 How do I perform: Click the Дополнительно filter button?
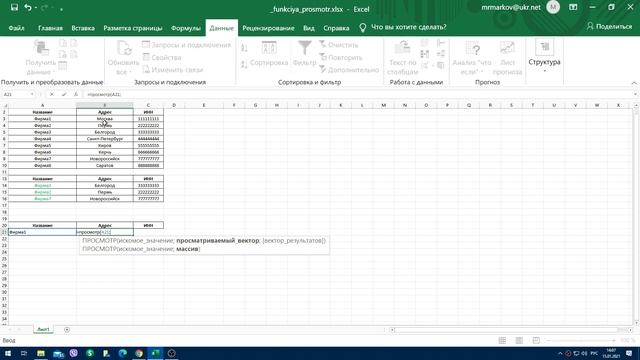[349, 70]
